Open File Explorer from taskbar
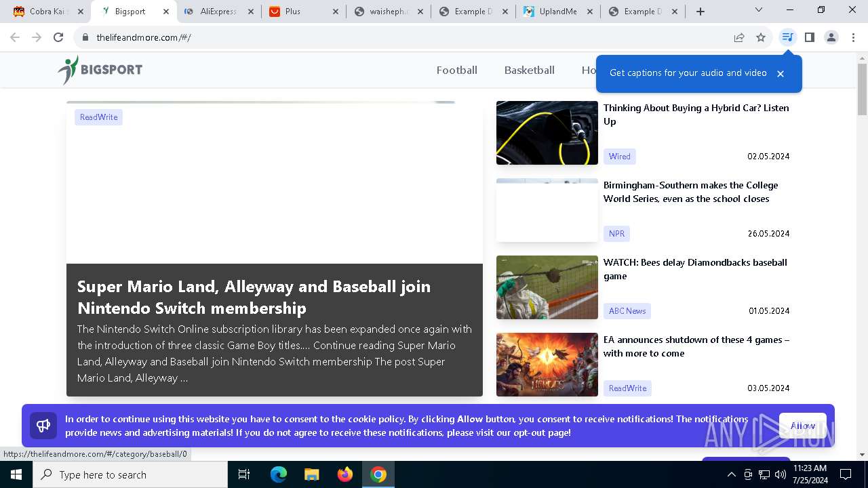Screen dimensions: 868x488 click(x=312, y=474)
